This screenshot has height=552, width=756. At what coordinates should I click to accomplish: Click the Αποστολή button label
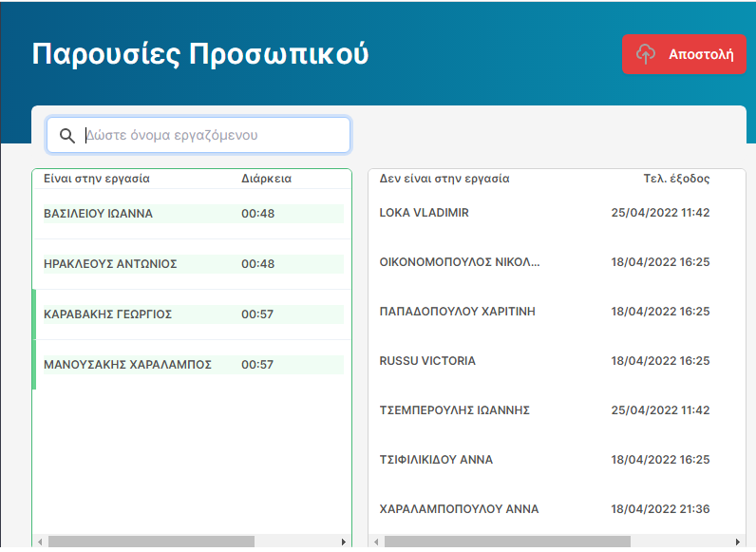point(701,54)
